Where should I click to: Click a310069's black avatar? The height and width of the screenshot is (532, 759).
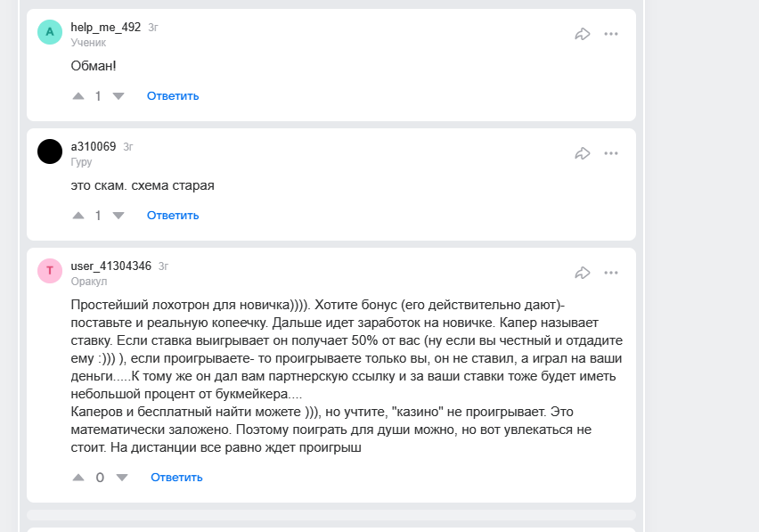click(50, 151)
